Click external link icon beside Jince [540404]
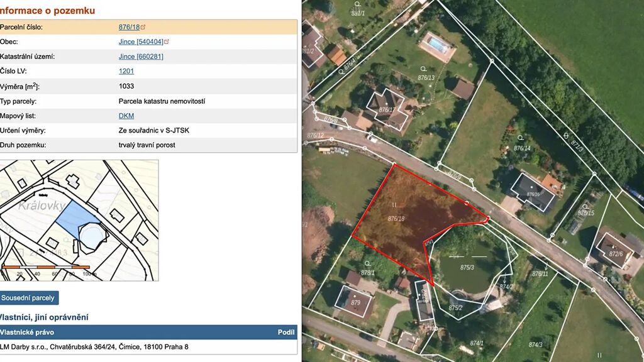This screenshot has width=644, height=362. coord(167,41)
